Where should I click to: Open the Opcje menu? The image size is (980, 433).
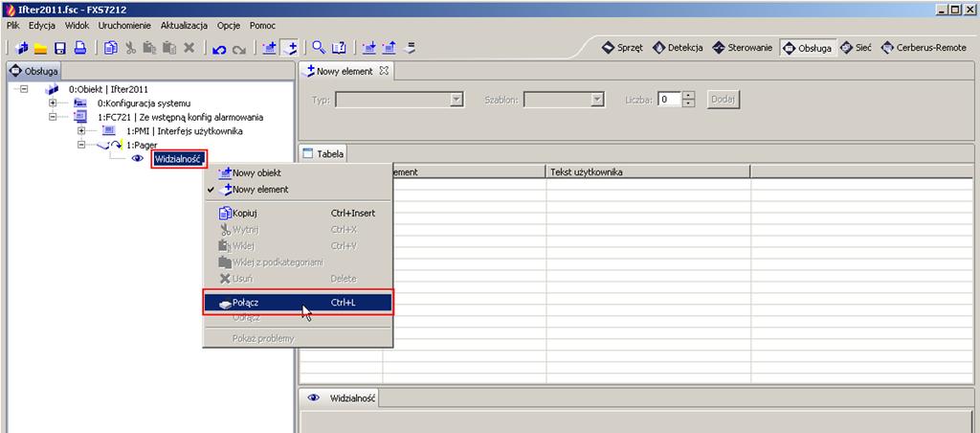coord(229,26)
